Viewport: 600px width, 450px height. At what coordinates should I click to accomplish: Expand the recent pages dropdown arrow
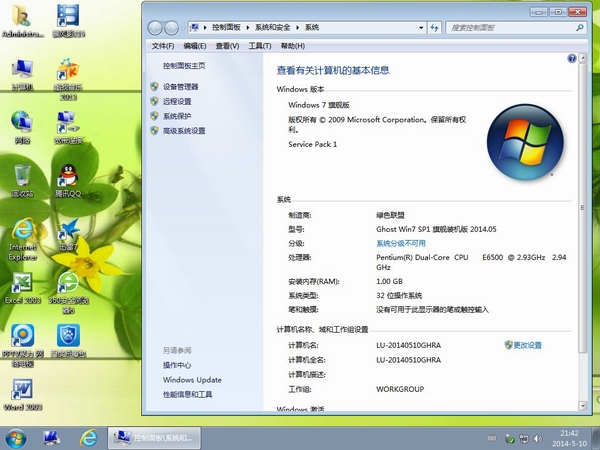pos(183,28)
